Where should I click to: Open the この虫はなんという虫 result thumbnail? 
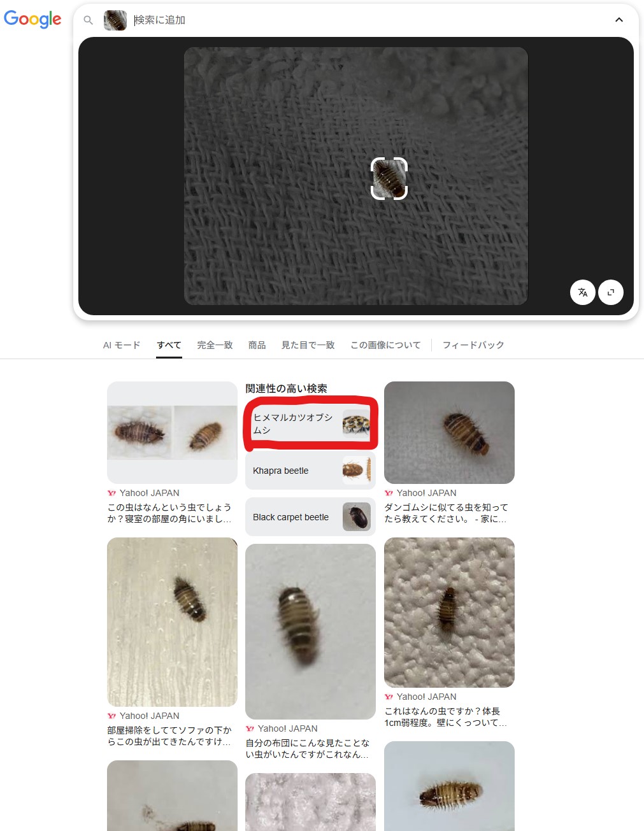tap(172, 432)
